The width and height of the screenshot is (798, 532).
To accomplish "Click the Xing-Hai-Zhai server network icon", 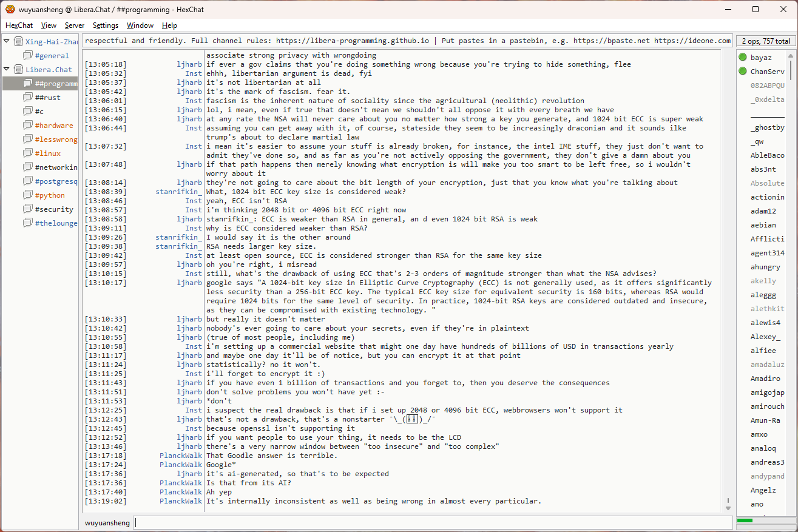I will [x=19, y=42].
